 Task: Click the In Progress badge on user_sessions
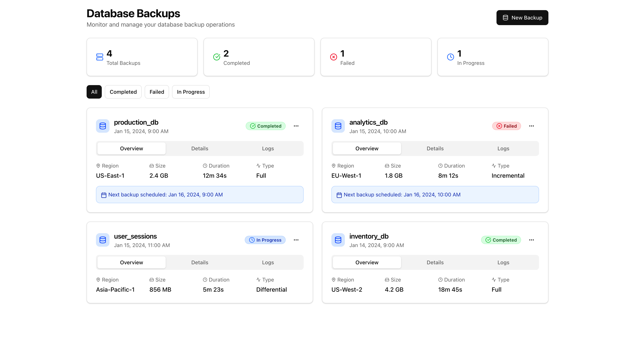pos(265,240)
